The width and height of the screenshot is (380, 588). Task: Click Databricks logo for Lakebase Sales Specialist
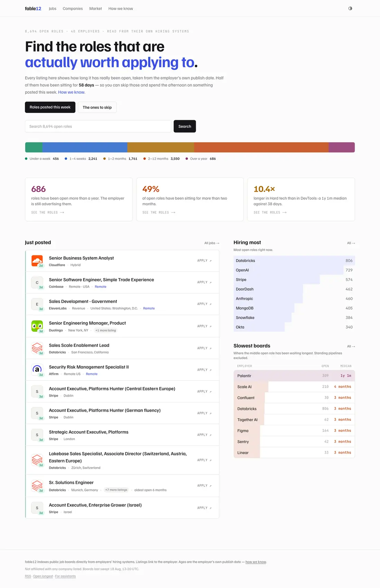tap(37, 460)
